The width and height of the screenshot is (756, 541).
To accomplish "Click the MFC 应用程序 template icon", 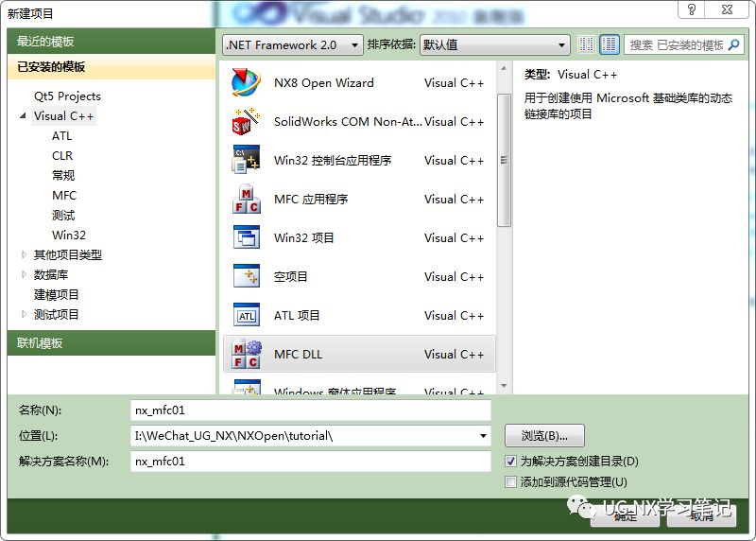I will (247, 199).
